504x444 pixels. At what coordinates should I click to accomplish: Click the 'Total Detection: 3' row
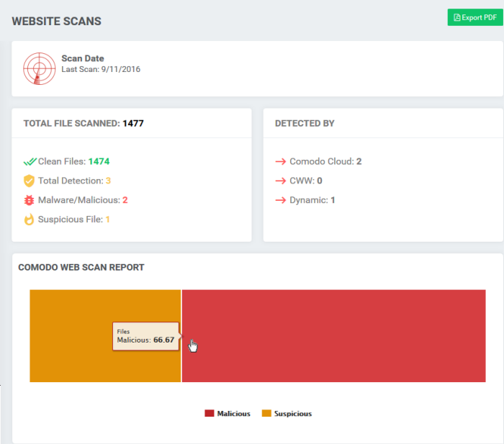coord(67,181)
